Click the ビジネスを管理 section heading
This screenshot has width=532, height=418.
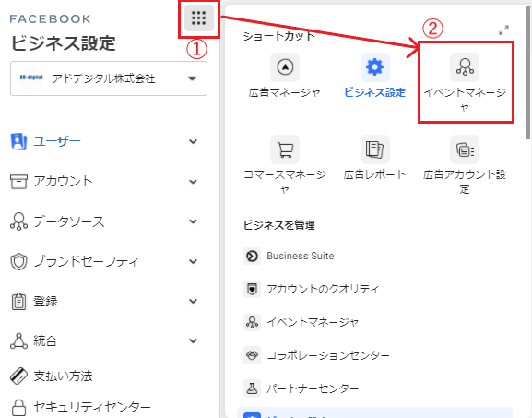[278, 225]
